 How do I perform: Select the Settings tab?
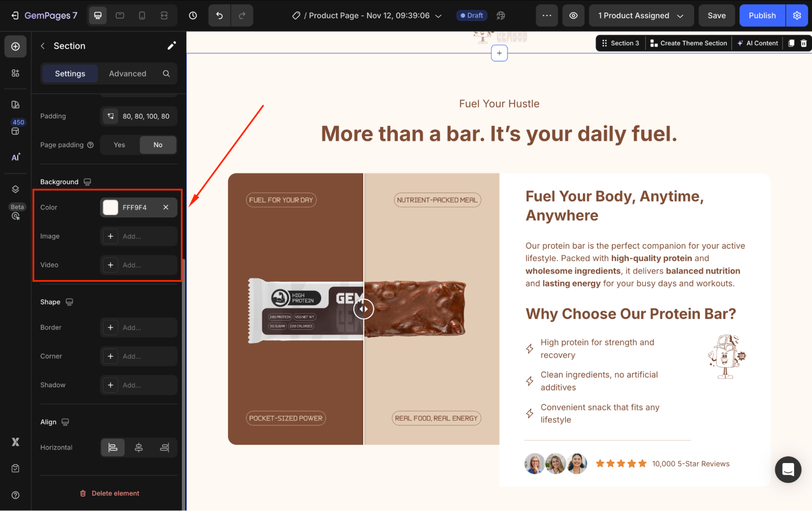coord(70,74)
